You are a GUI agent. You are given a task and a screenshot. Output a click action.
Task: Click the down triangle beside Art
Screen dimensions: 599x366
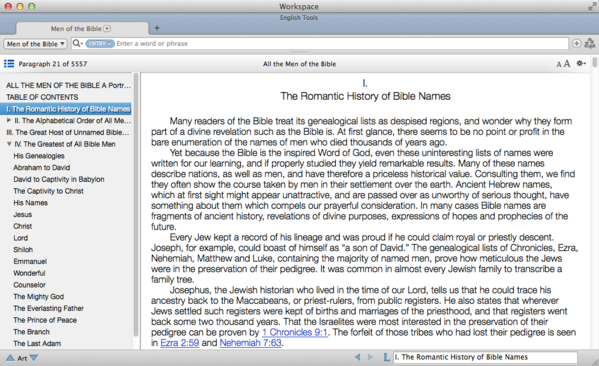pos(34,358)
